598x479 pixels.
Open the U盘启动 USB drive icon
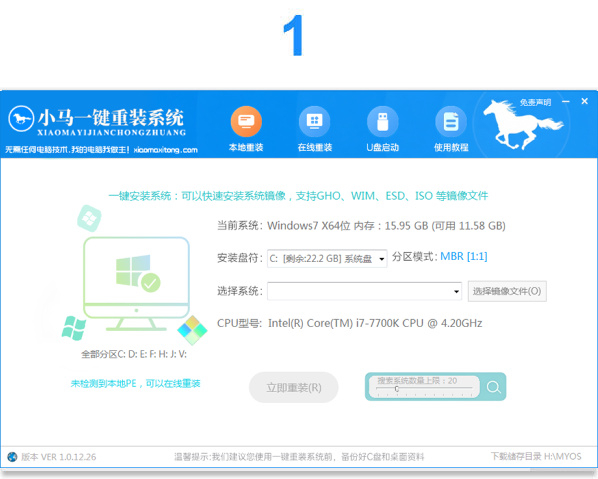(383, 122)
